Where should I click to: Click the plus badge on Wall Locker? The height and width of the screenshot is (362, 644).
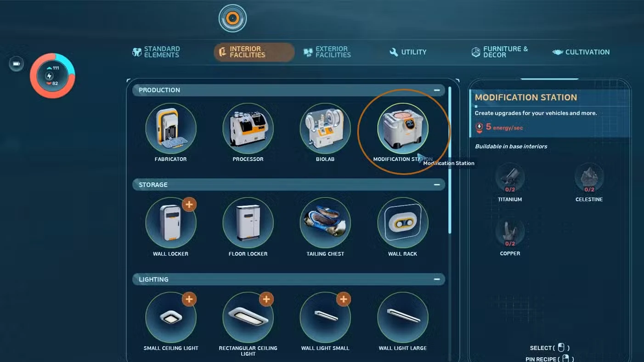click(x=189, y=204)
